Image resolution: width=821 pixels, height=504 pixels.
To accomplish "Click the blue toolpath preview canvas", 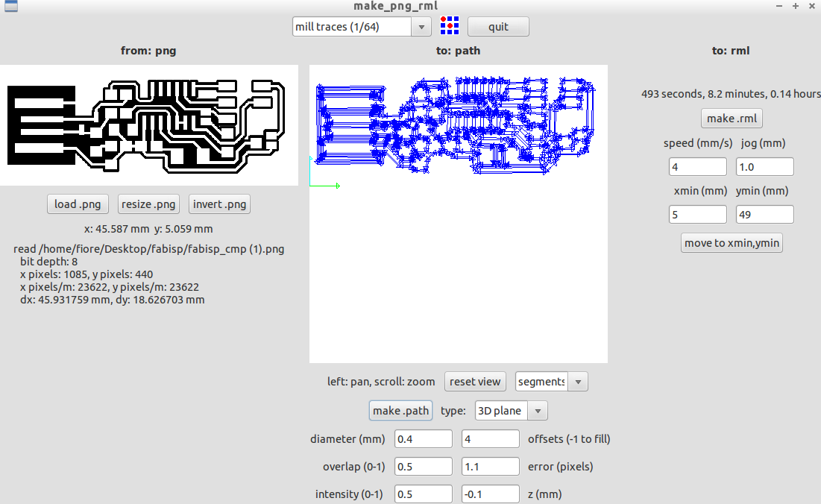I will 458,213.
